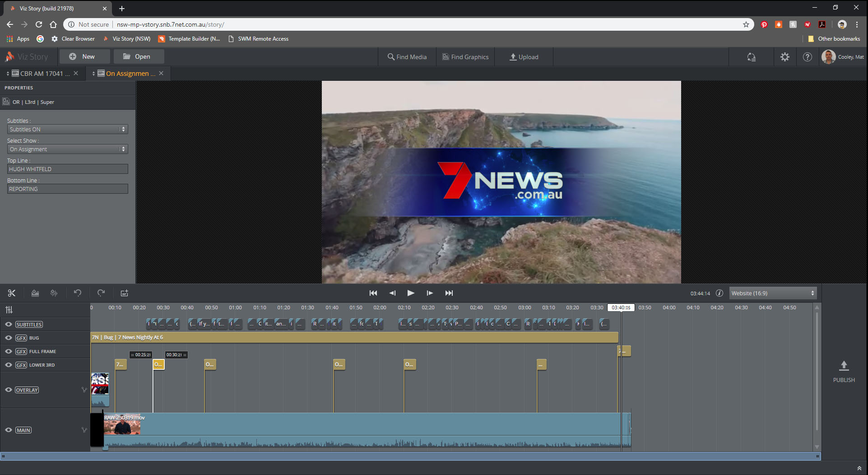Toggle visibility of the GFX BUG track
Viewport: 868px width, 475px height.
tap(8, 338)
